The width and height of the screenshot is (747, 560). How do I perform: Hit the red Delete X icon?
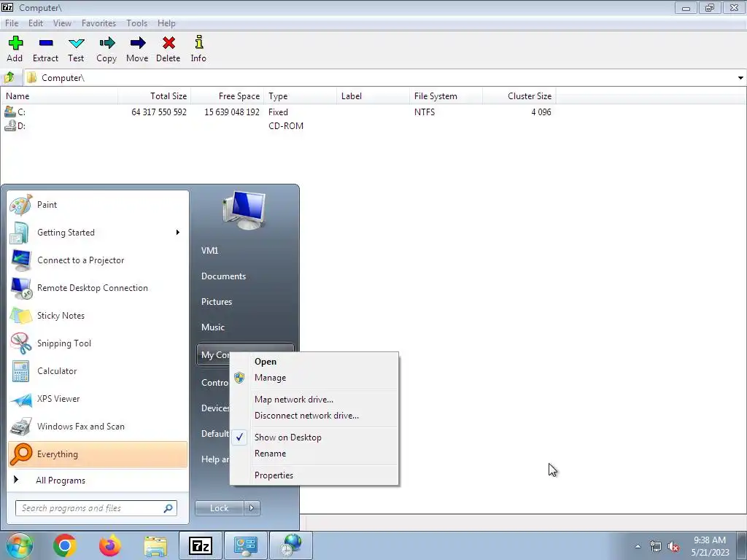169,43
